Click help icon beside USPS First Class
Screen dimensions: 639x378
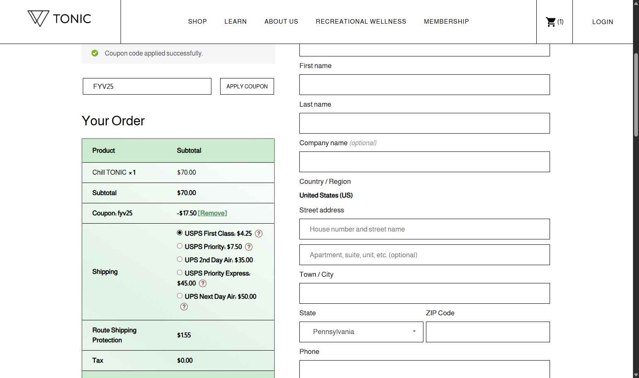259,233
